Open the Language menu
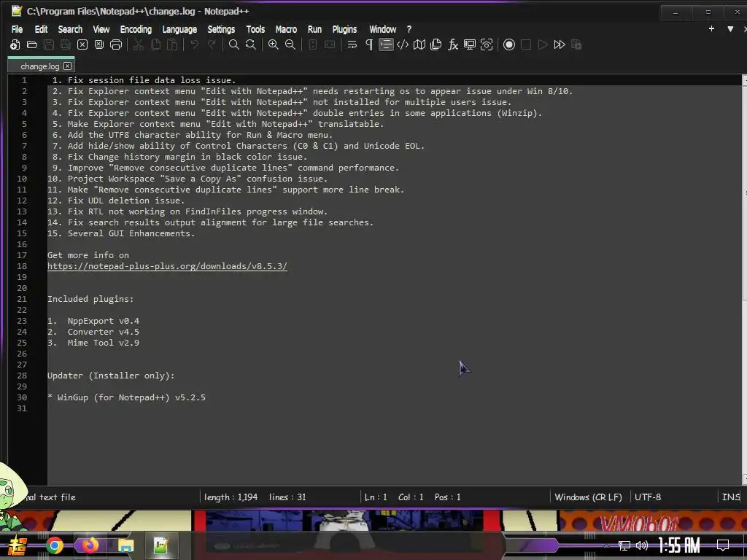Image resolution: width=747 pixels, height=560 pixels. [x=179, y=29]
